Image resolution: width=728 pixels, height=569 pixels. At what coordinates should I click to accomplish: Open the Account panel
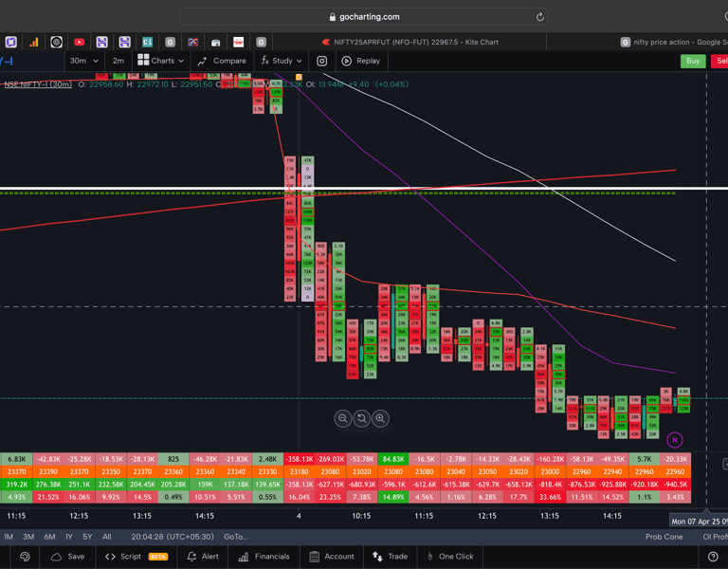tap(332, 557)
